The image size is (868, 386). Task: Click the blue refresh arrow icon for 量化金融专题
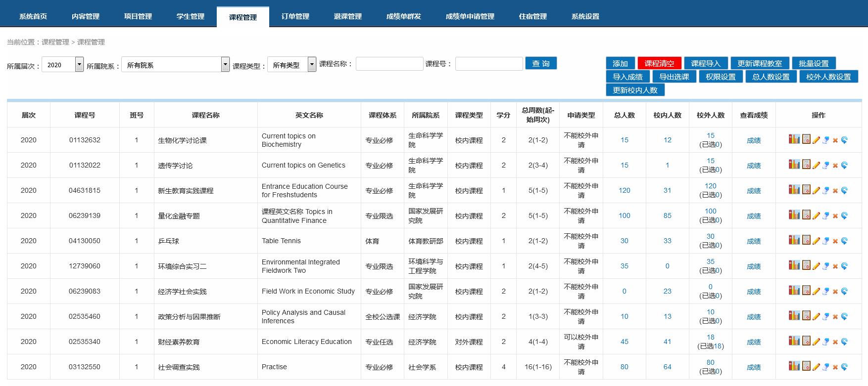click(x=845, y=215)
